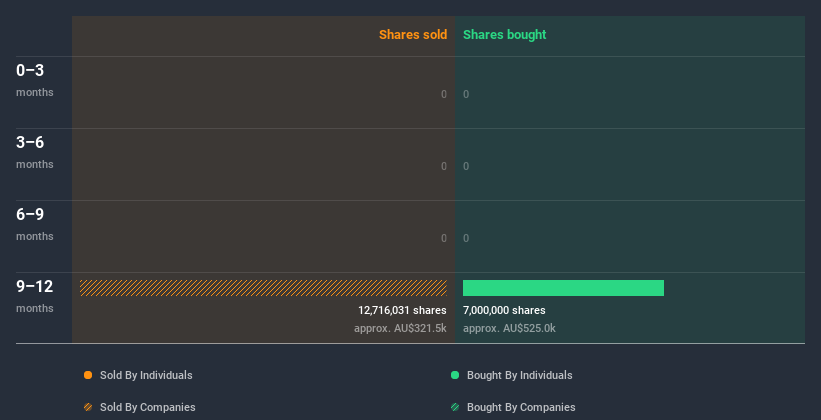Select the 9–12 months row label
Image resolution: width=821 pixels, height=420 pixels.
(x=35, y=296)
